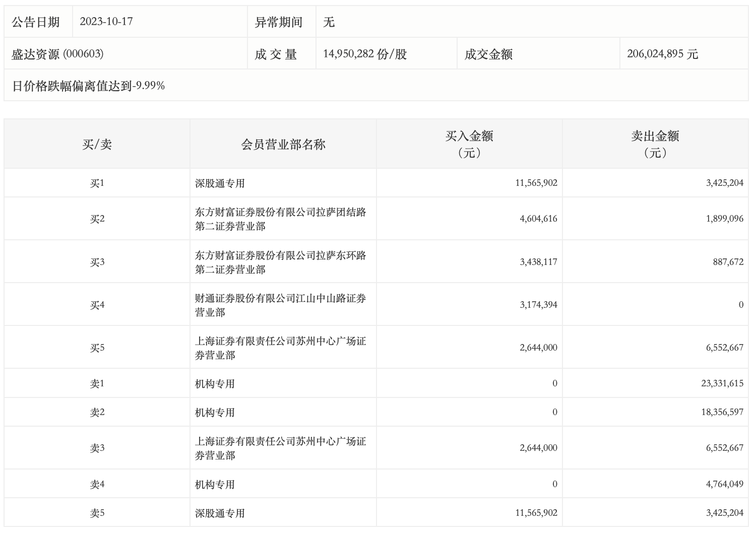This screenshot has width=756, height=536.
Task: Click the trading volume value 14,950,282 份/股
Action: 365,54
